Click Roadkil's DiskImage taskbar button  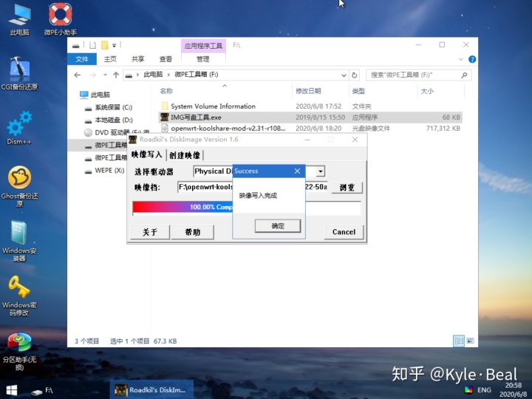(x=151, y=390)
